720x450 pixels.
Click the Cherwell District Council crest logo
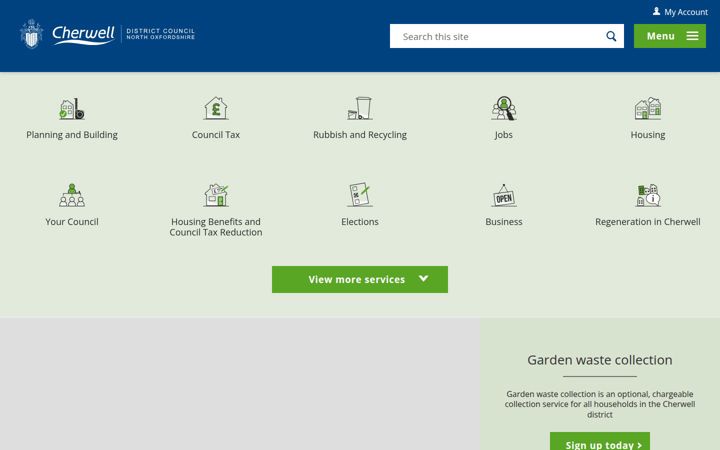[x=31, y=34]
